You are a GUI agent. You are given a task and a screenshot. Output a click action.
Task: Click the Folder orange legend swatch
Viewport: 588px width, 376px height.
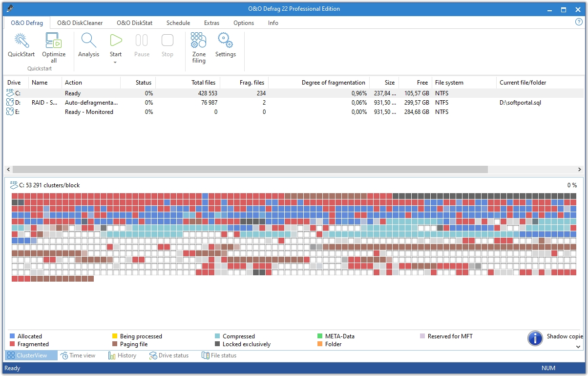click(320, 344)
